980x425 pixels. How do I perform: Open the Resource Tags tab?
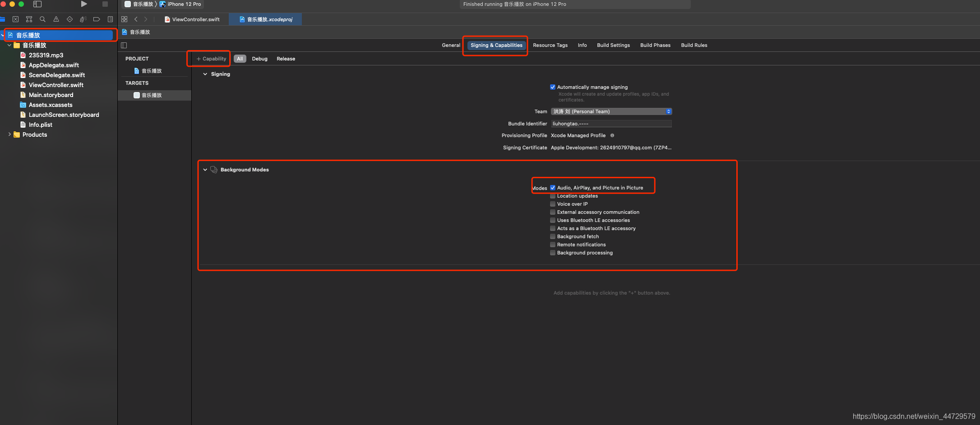(x=550, y=45)
